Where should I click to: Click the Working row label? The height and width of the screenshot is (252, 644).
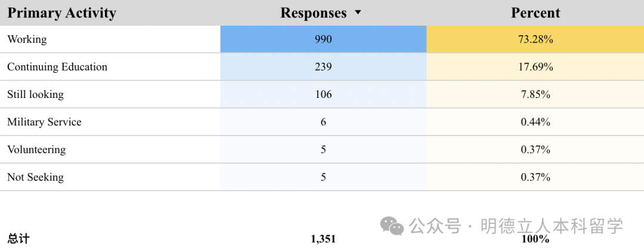coord(27,39)
